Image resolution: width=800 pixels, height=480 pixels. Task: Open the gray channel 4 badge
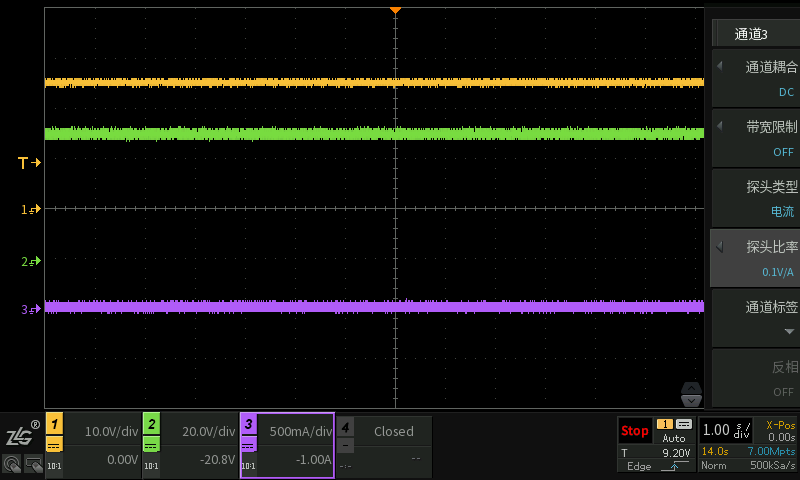[x=345, y=426]
